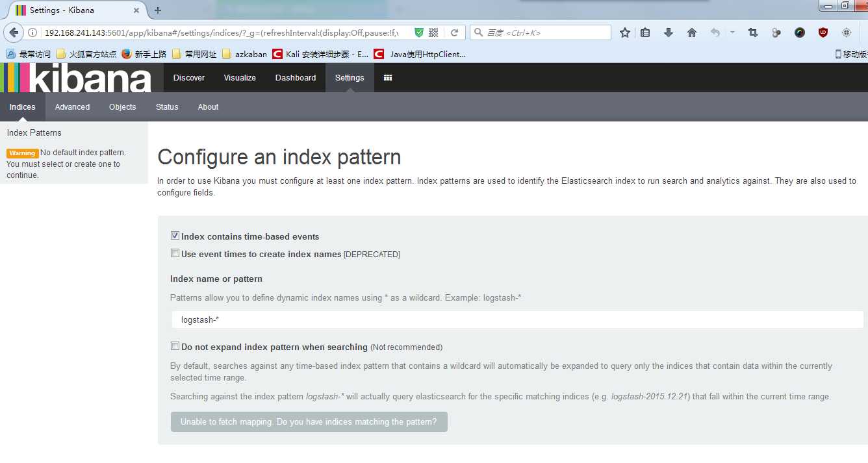Viewport: 868px width, 463px height.
Task: Focus the index name field containing logstash-*
Action: [517, 319]
